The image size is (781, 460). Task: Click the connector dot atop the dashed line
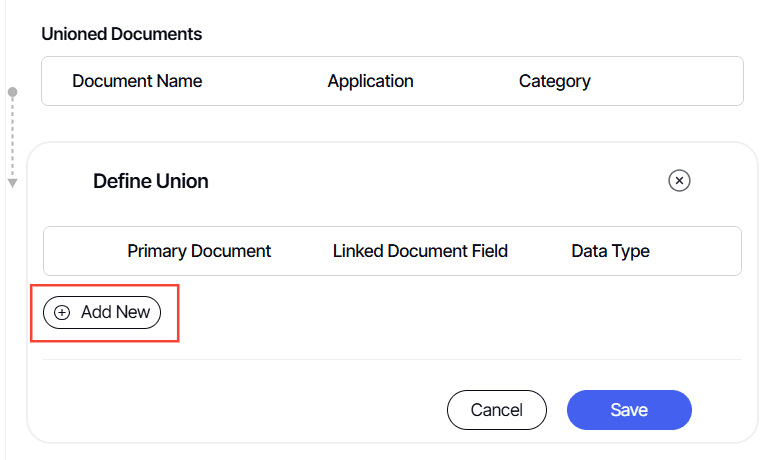click(13, 92)
